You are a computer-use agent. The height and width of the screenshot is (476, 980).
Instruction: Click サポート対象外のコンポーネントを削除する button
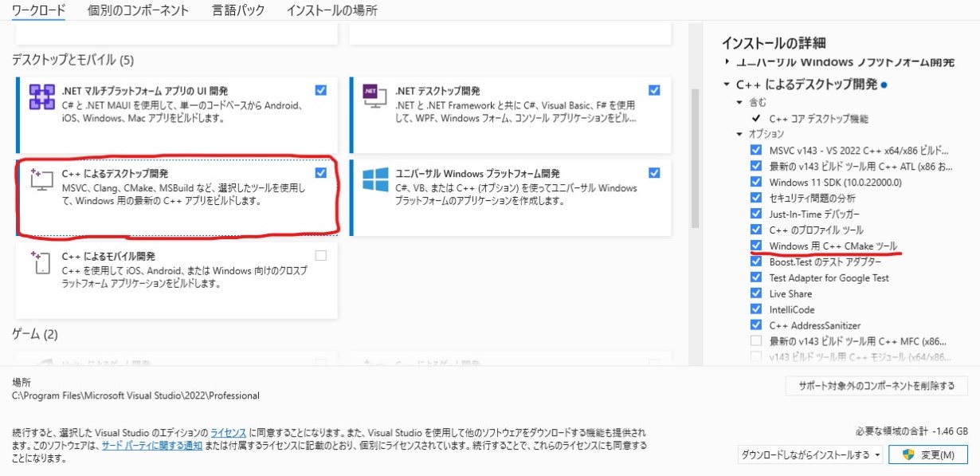876,386
